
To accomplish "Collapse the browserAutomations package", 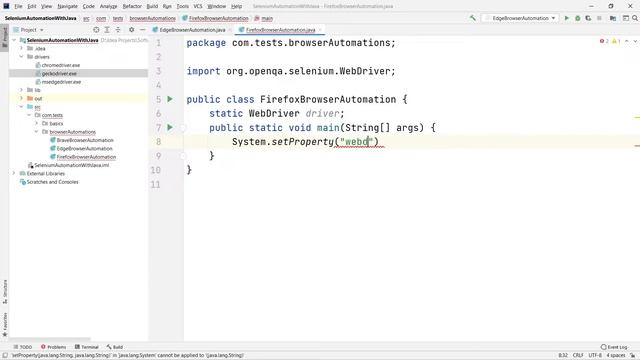I will 36,131.
